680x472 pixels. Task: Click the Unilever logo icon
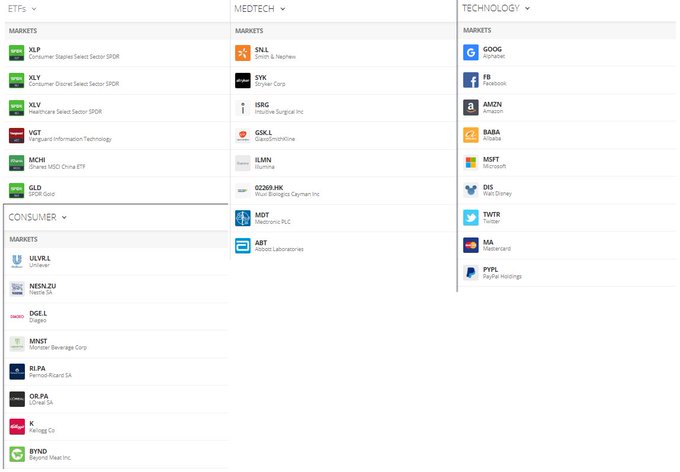17,261
